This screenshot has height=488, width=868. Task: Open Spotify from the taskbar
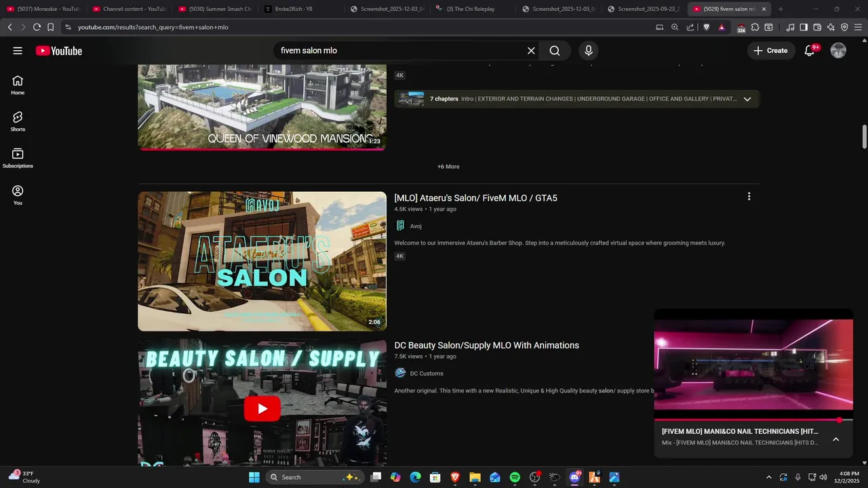point(515,477)
